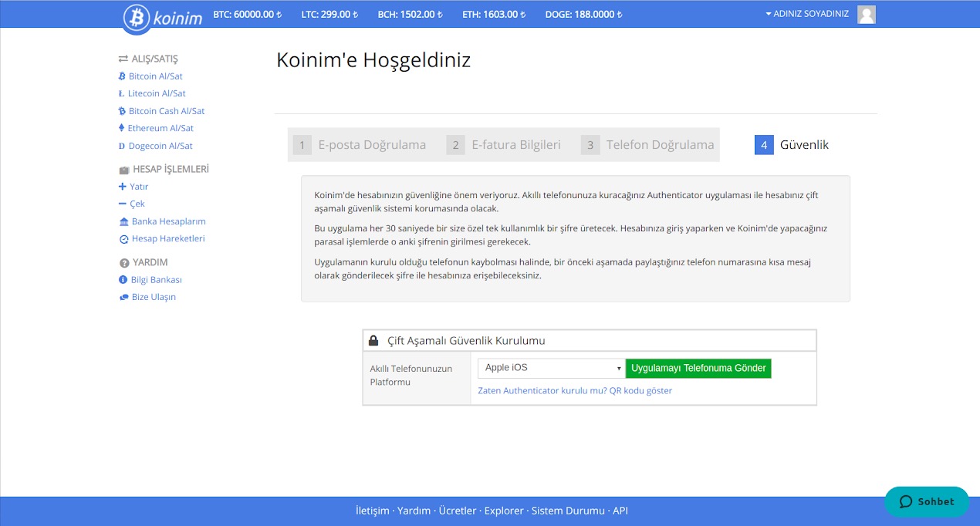Image resolution: width=980 pixels, height=526 pixels.
Task: Click the chat icon beside Bize Ulaşın
Action: point(124,297)
